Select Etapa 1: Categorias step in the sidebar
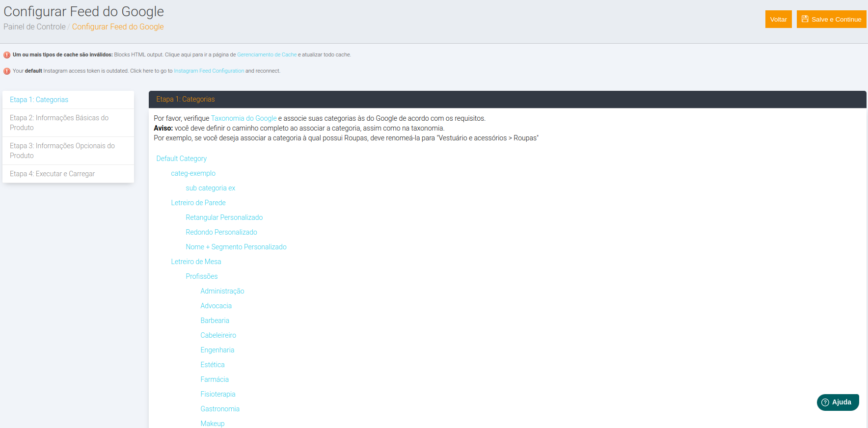 coord(68,100)
